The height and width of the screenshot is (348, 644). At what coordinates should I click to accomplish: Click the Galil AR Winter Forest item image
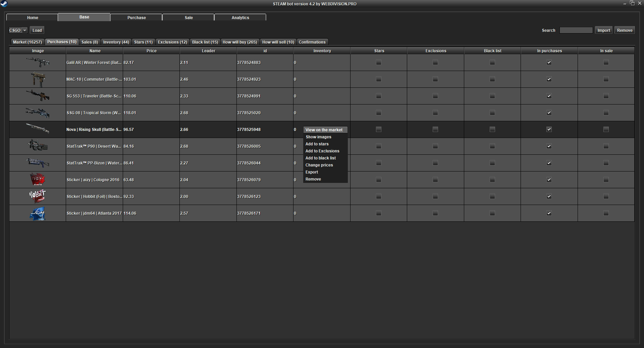38,62
